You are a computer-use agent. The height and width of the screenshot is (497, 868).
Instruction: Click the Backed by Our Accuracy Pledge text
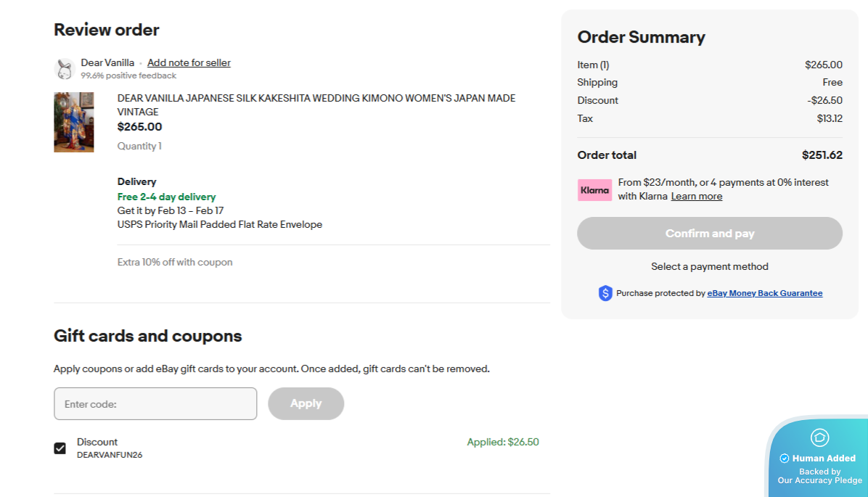click(x=819, y=476)
